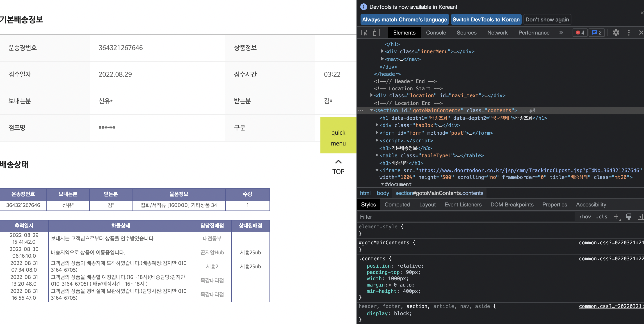Add new style rule plus icon

point(616,217)
